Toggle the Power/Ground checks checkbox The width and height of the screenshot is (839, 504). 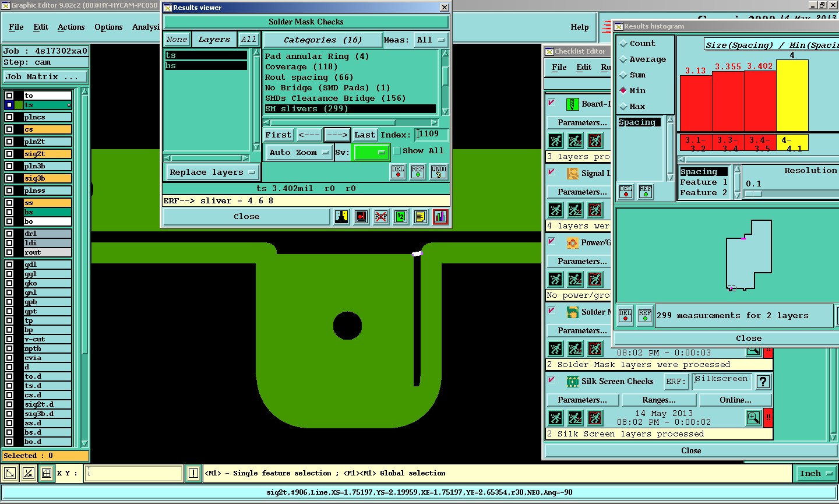point(551,241)
